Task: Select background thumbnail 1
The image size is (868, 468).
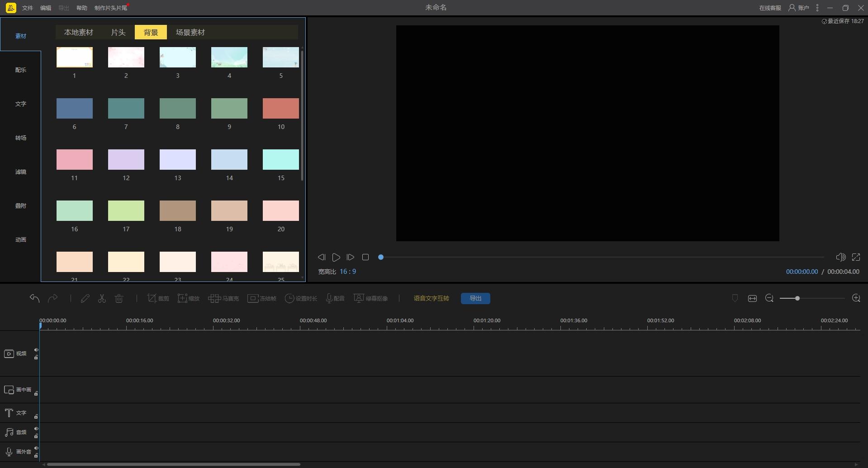Action: pos(75,57)
